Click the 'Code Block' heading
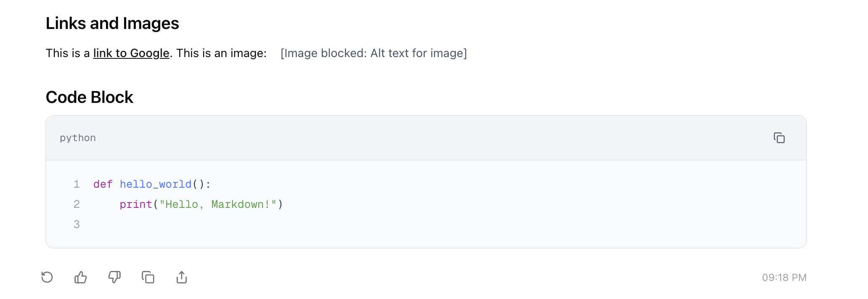The width and height of the screenshot is (868, 299). pos(89,97)
